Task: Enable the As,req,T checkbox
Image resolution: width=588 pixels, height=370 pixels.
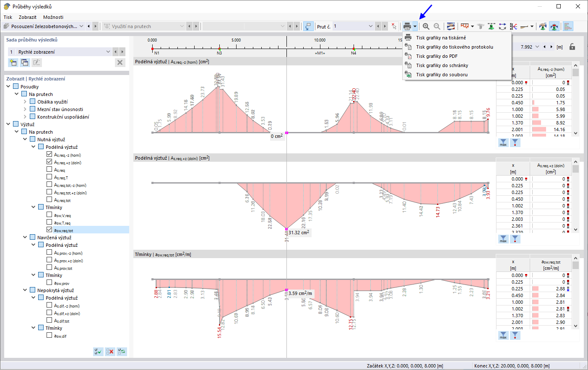Action: tap(49, 177)
